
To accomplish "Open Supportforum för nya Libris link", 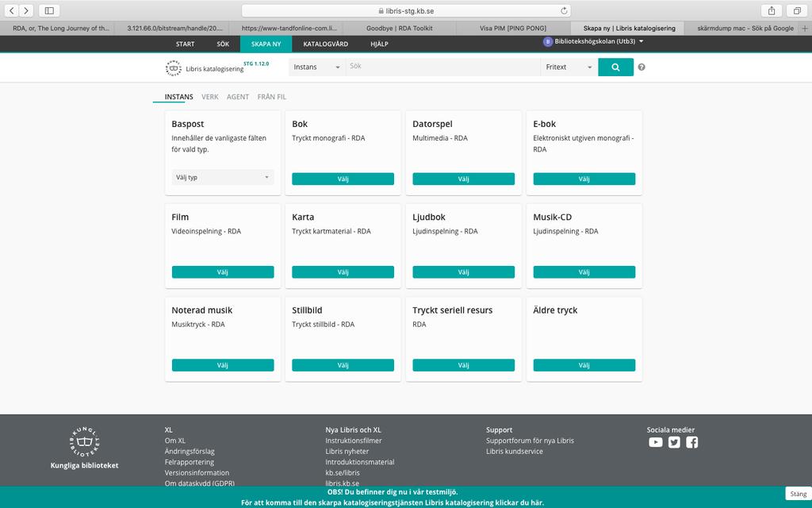I will coord(530,441).
